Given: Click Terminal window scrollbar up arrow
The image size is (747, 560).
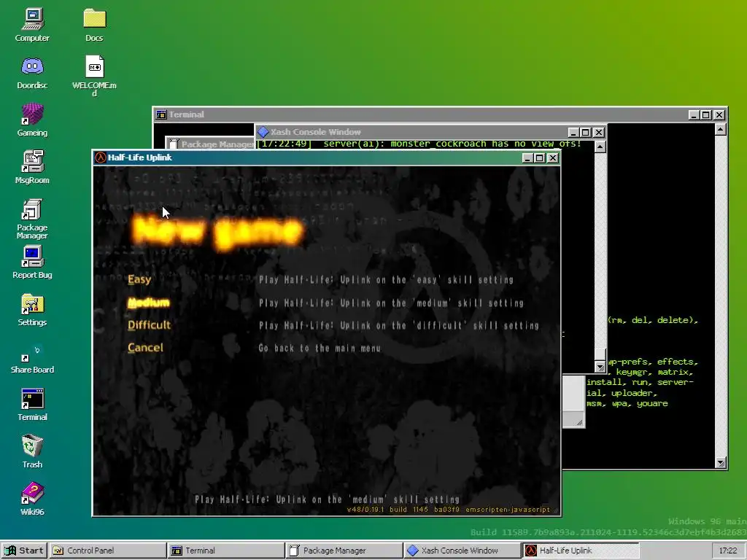Looking at the screenshot, I should click(720, 129).
